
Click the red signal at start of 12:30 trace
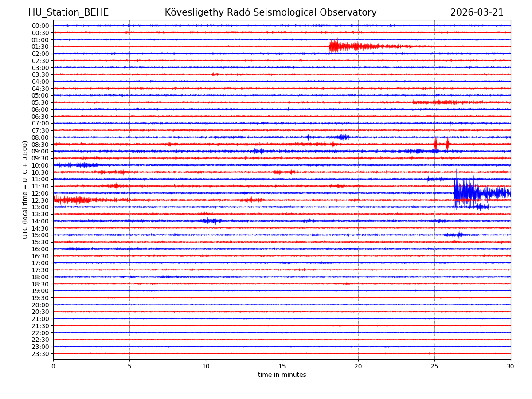click(x=71, y=200)
